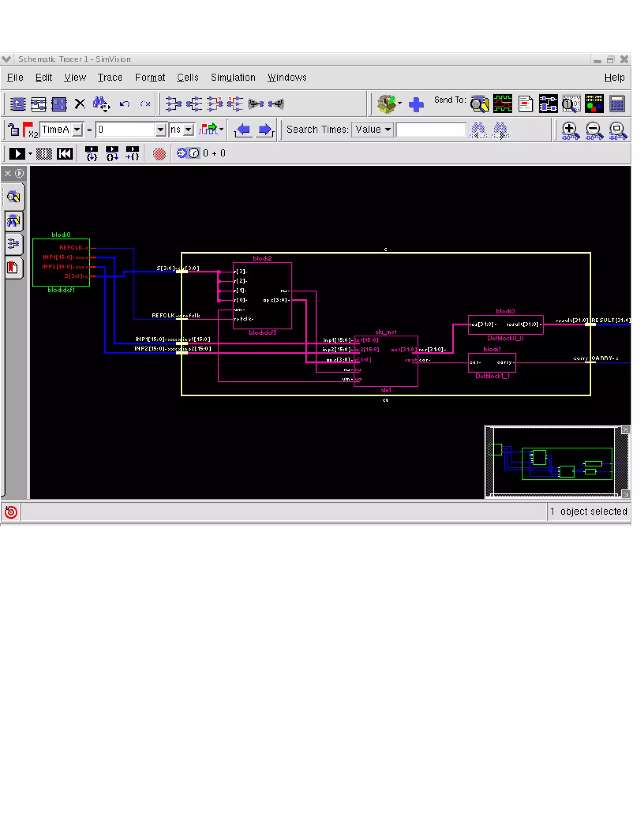Click the reset simulation rewind button
The image size is (644, 833).
64,154
